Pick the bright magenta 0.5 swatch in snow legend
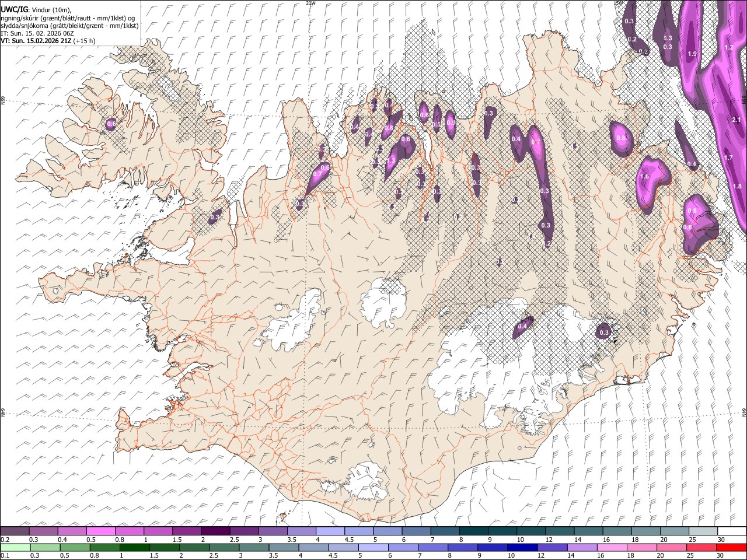 (x=100, y=531)
